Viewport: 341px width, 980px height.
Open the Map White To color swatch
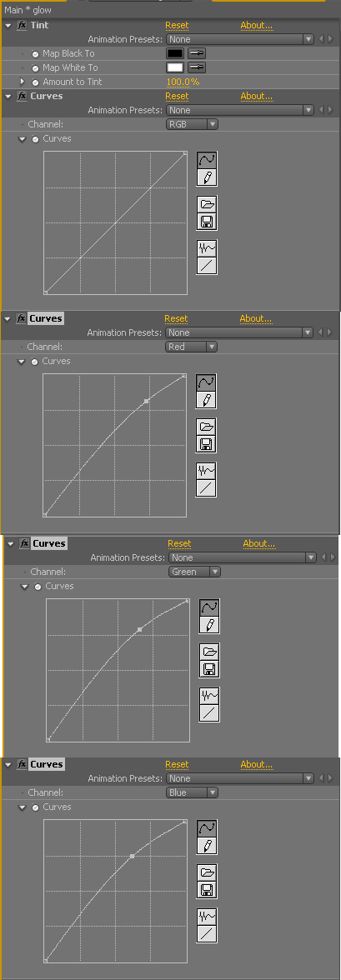click(175, 67)
